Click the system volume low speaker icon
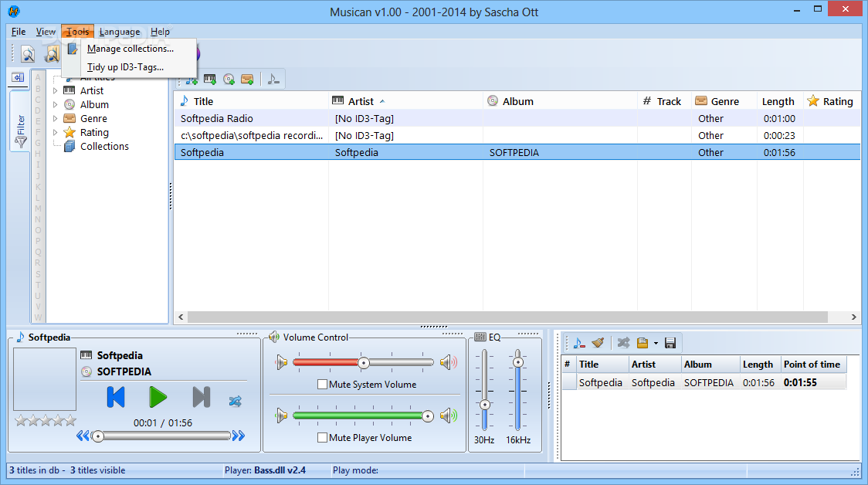 [x=282, y=363]
